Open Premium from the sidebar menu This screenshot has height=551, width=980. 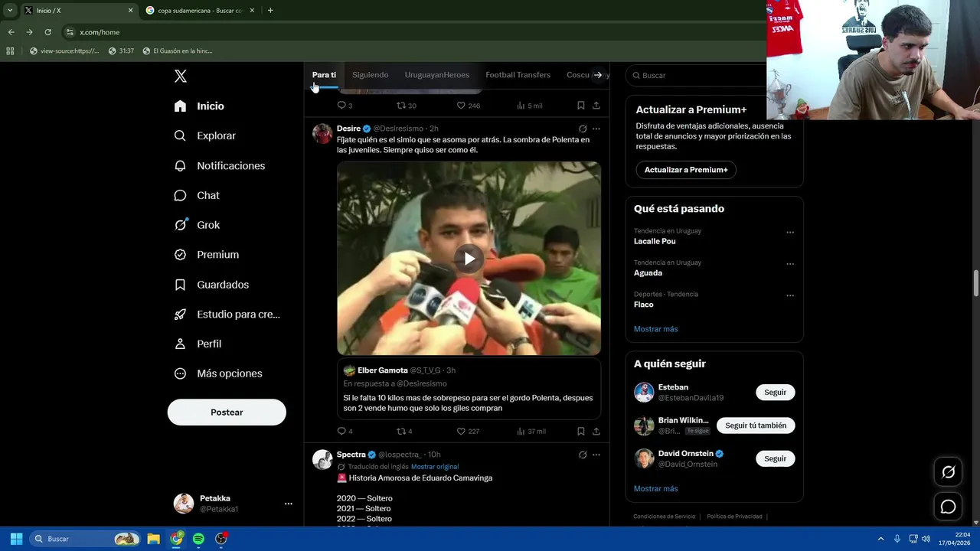click(206, 255)
